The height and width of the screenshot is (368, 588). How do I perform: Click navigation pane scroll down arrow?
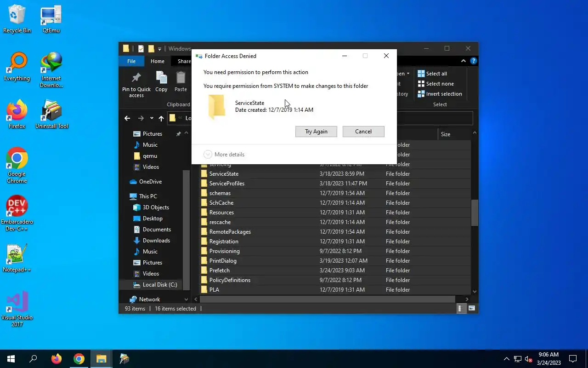186,299
